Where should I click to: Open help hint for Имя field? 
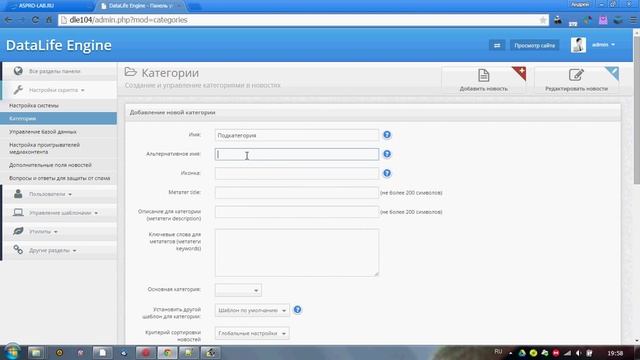387,135
